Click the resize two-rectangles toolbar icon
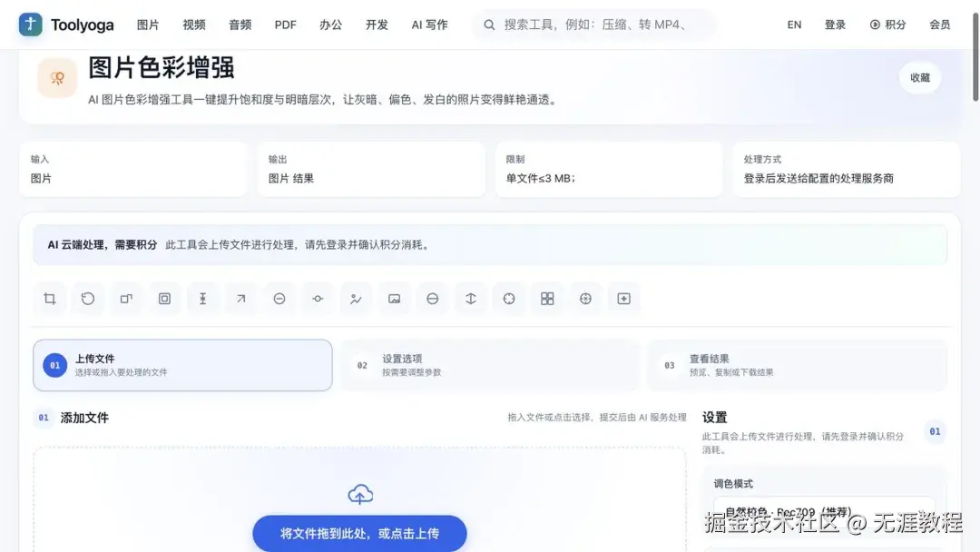This screenshot has width=980, height=552. click(x=126, y=299)
